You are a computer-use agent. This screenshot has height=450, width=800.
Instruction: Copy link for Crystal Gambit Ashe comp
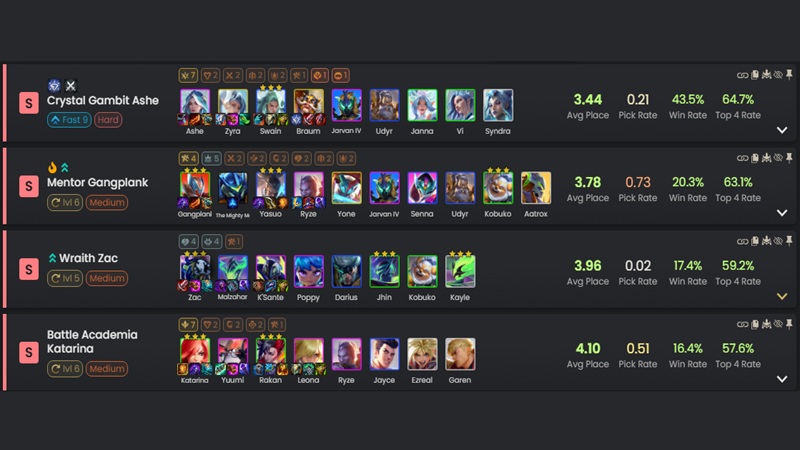pyautogui.click(x=742, y=76)
